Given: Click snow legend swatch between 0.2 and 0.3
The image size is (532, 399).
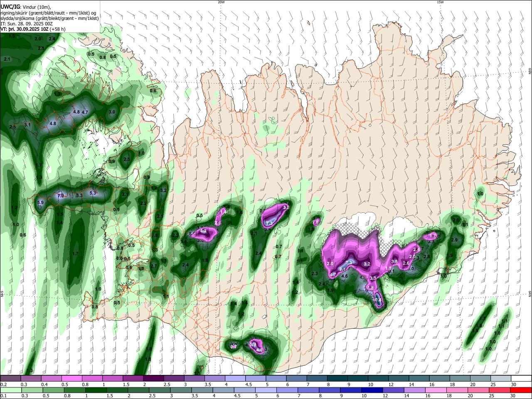Looking at the screenshot, I should [11, 378].
